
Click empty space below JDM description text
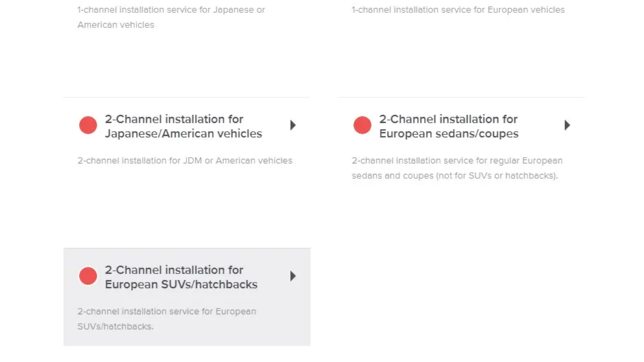click(187, 205)
